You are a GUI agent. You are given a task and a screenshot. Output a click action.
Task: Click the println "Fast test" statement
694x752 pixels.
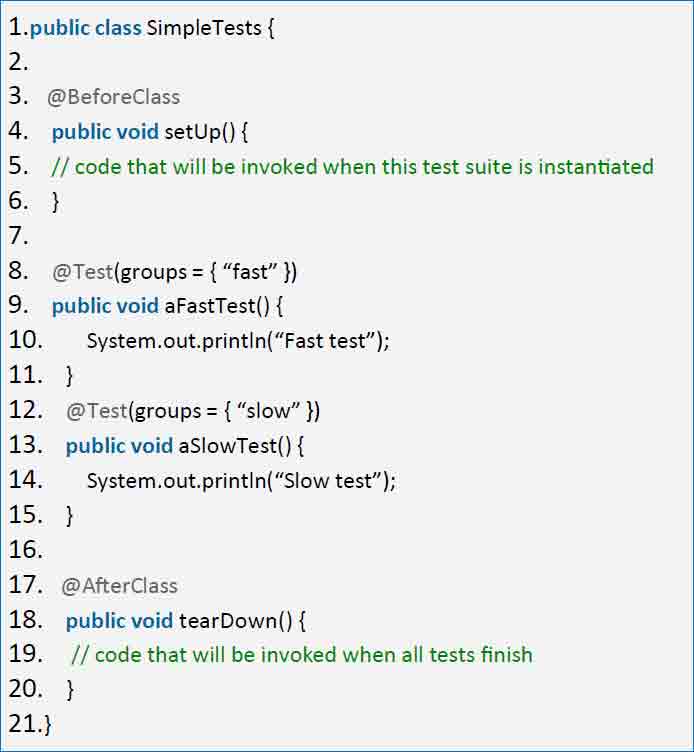tap(238, 341)
